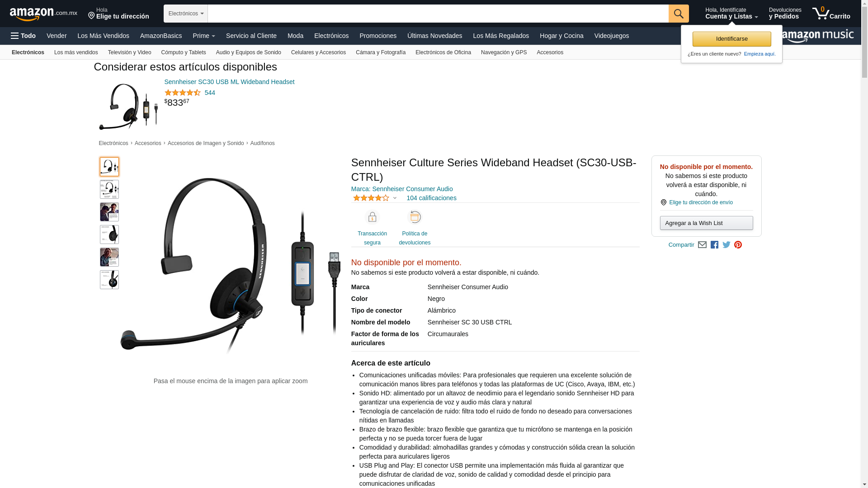
Task: Share the product on Pinterest
Action: [x=738, y=245]
